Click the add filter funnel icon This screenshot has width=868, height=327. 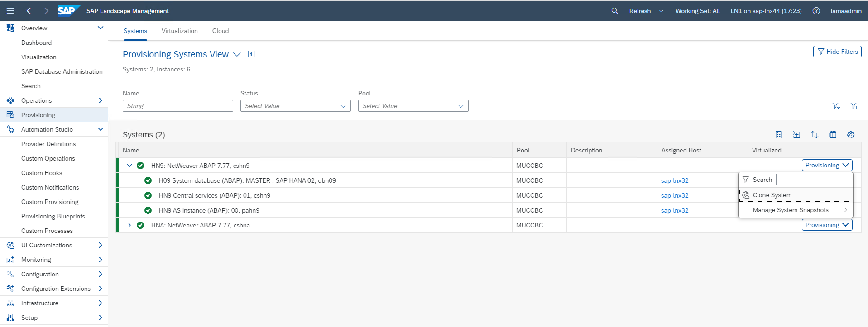(854, 106)
